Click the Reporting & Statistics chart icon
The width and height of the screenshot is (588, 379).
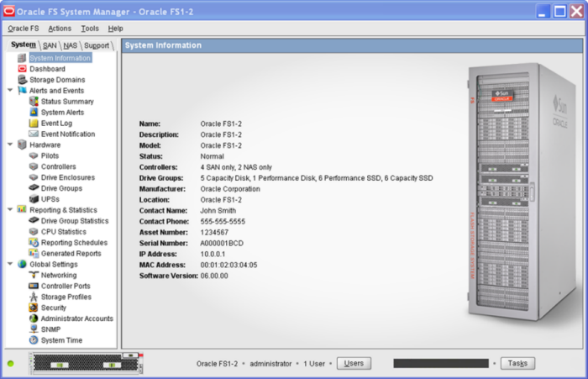22,209
